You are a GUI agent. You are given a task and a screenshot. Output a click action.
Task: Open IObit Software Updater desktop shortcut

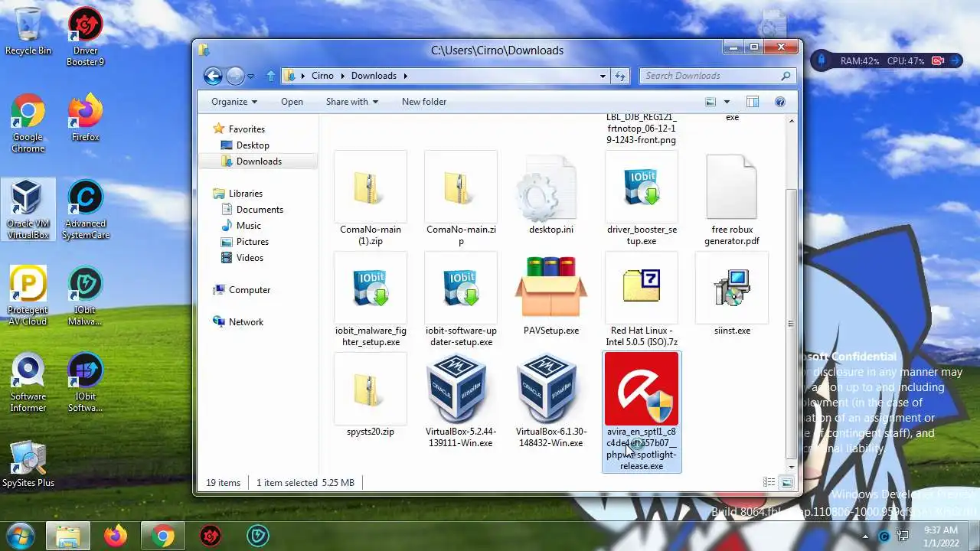point(85,383)
